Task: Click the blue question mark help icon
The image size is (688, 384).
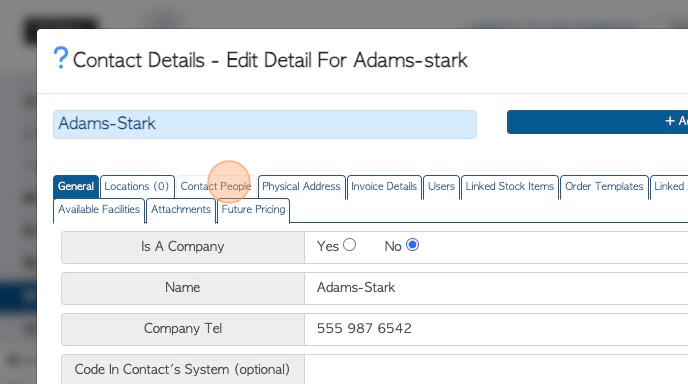Action: point(61,58)
